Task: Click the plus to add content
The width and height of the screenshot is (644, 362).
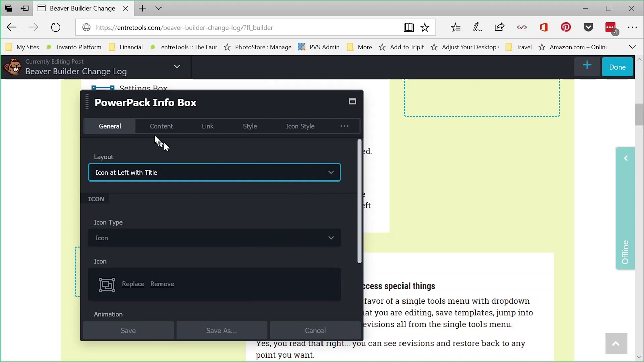Action: pyautogui.click(x=587, y=66)
